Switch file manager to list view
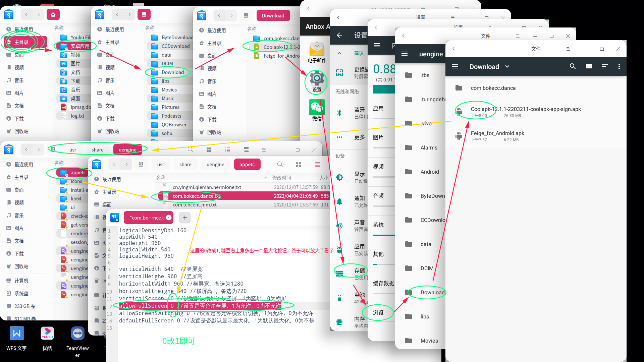The height and width of the screenshot is (362, 644). [228, 150]
